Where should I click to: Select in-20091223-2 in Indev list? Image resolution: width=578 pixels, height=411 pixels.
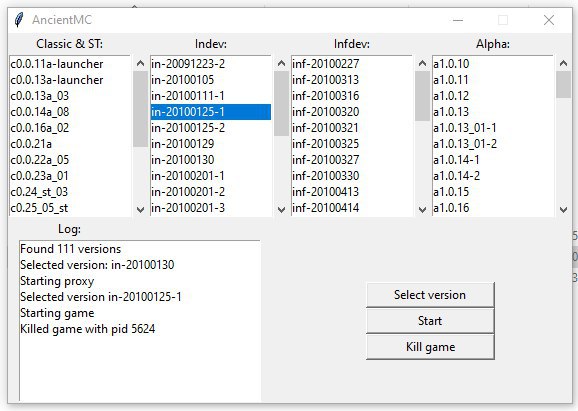pos(211,64)
